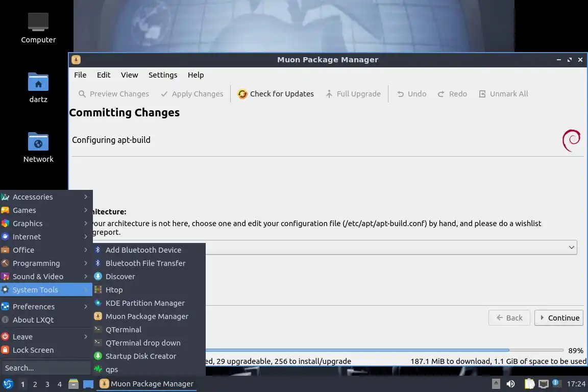The width and height of the screenshot is (588, 392).
Task: Launch Htop from System Tools
Action: point(149,289)
